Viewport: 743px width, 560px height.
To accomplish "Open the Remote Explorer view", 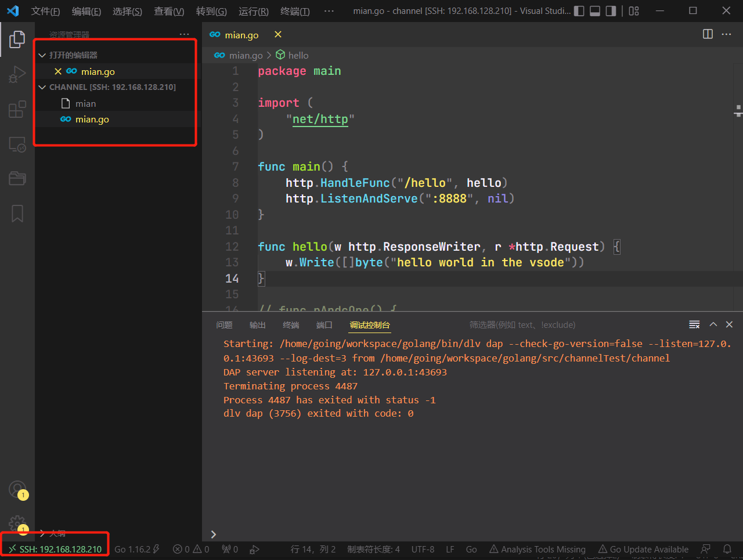I will coord(17,144).
